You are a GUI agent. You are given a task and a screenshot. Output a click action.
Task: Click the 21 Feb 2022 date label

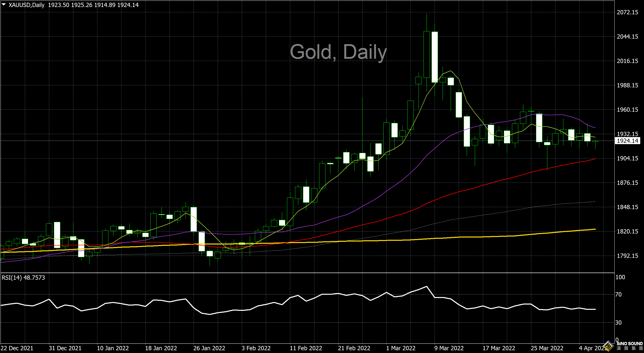[354, 348]
